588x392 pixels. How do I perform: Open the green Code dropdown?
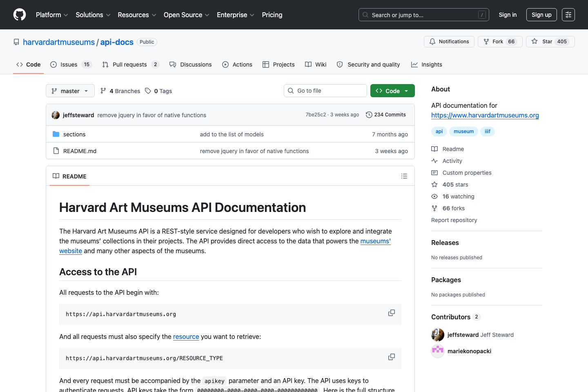(x=392, y=91)
